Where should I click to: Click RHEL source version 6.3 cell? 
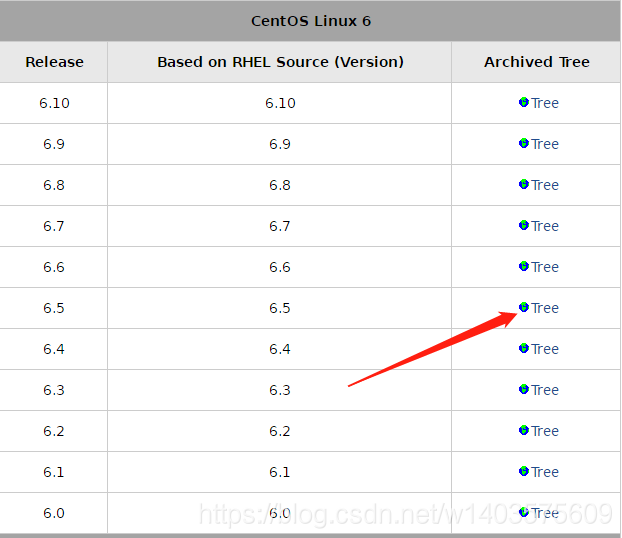(280, 390)
